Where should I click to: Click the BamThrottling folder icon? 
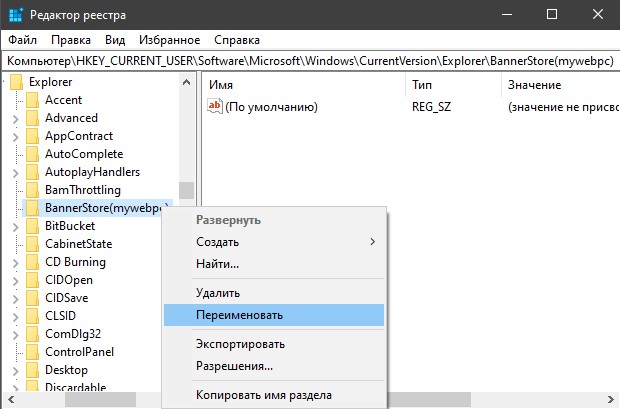32,190
